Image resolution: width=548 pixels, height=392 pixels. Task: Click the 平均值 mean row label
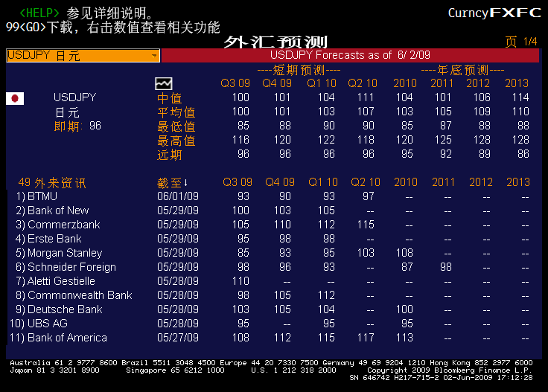176,112
